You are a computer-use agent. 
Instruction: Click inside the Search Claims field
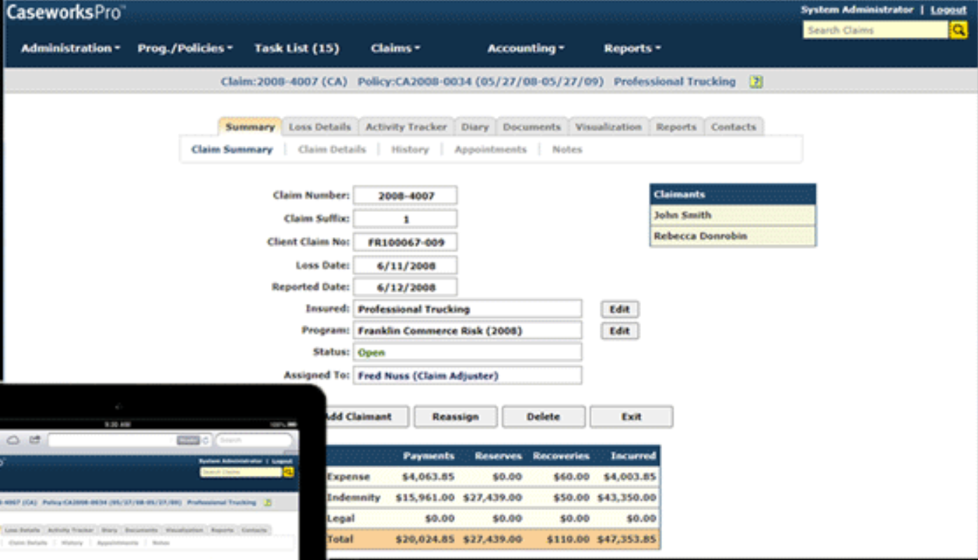[874, 29]
